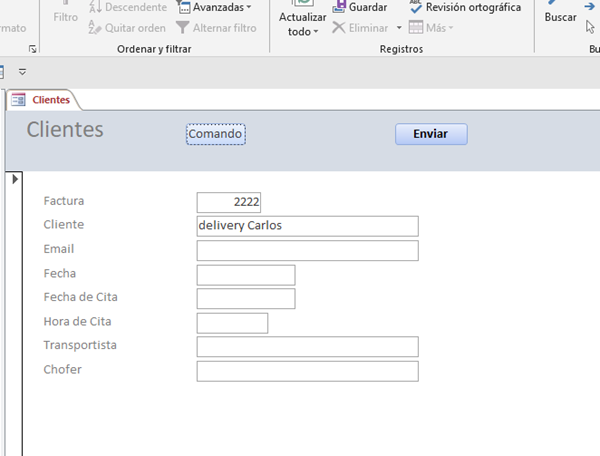
Task: Click the Eliminar X icon
Action: tap(339, 28)
